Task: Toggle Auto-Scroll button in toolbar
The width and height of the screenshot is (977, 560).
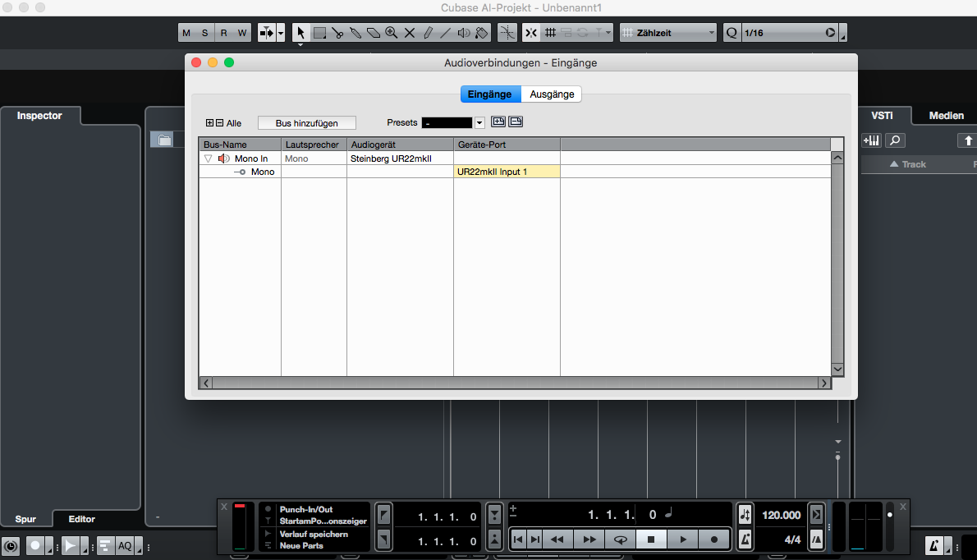Action: [266, 32]
